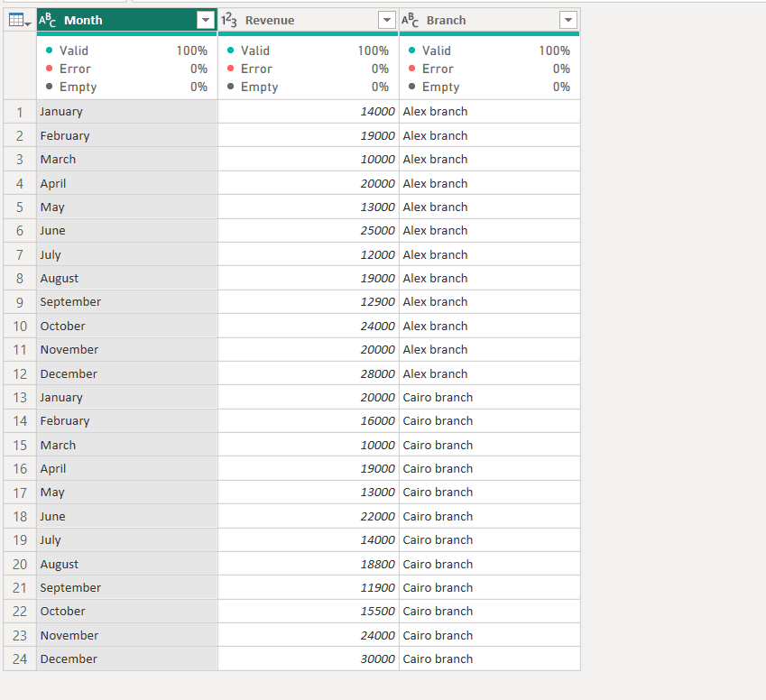Click the January cell in row 1

pos(127,112)
